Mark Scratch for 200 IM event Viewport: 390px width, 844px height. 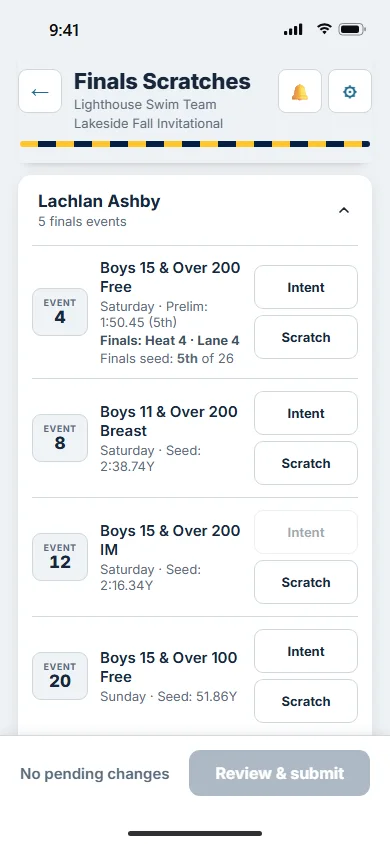point(306,582)
